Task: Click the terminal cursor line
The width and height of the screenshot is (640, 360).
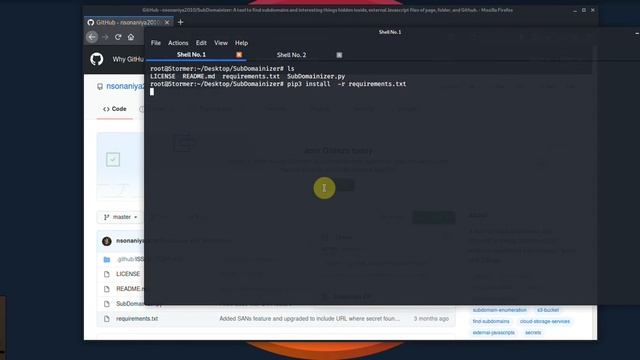Action: tap(152, 92)
